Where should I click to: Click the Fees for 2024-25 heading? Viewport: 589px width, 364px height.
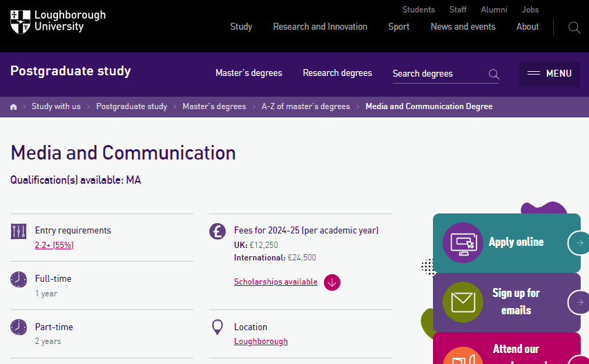pyautogui.click(x=306, y=230)
